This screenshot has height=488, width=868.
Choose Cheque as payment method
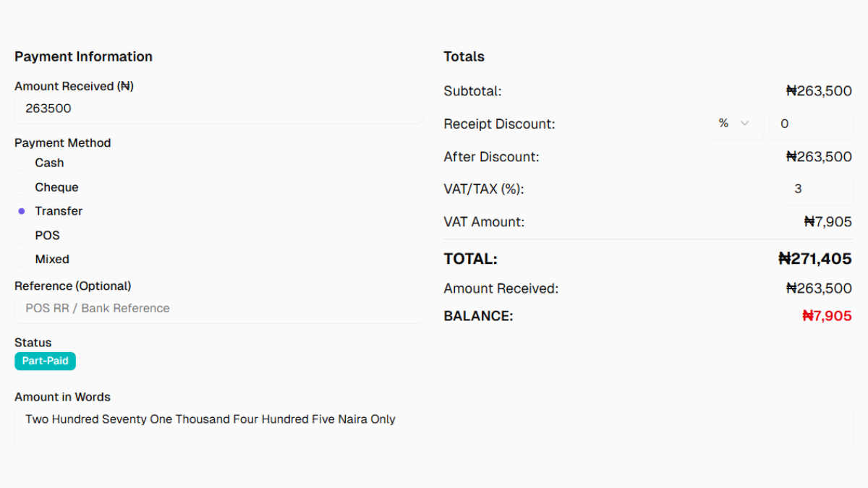pos(22,187)
